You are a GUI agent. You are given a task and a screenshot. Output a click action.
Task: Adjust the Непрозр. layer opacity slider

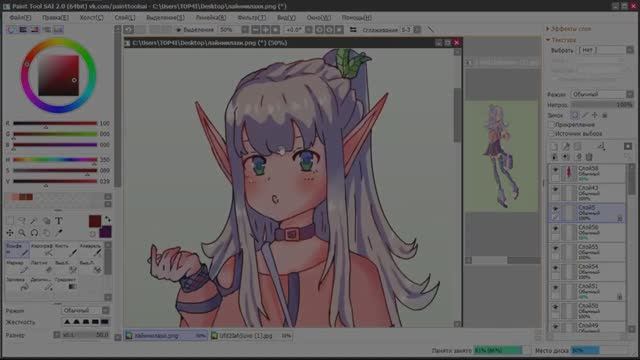click(602, 105)
